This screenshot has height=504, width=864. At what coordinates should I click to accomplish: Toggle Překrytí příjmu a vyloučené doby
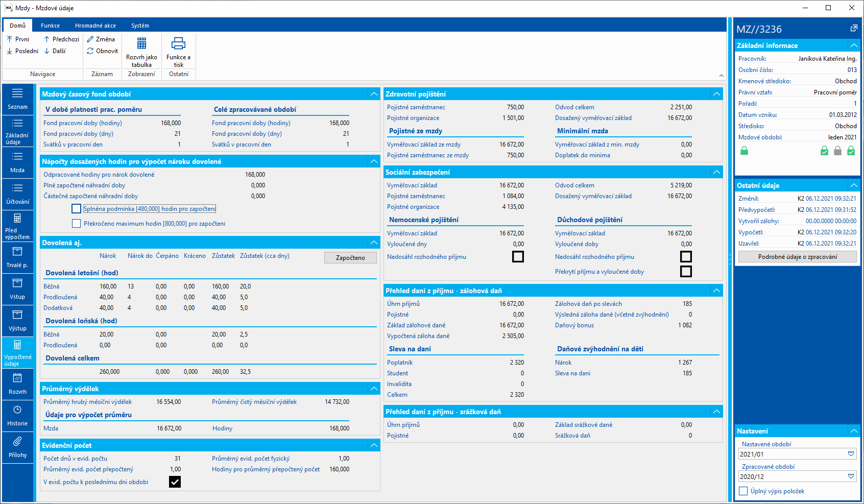click(686, 271)
